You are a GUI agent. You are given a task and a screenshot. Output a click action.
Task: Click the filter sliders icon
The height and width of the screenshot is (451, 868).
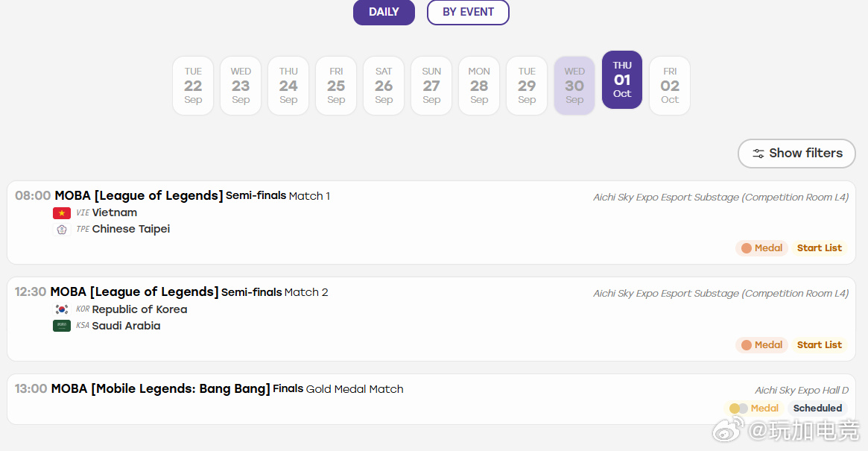[758, 154]
